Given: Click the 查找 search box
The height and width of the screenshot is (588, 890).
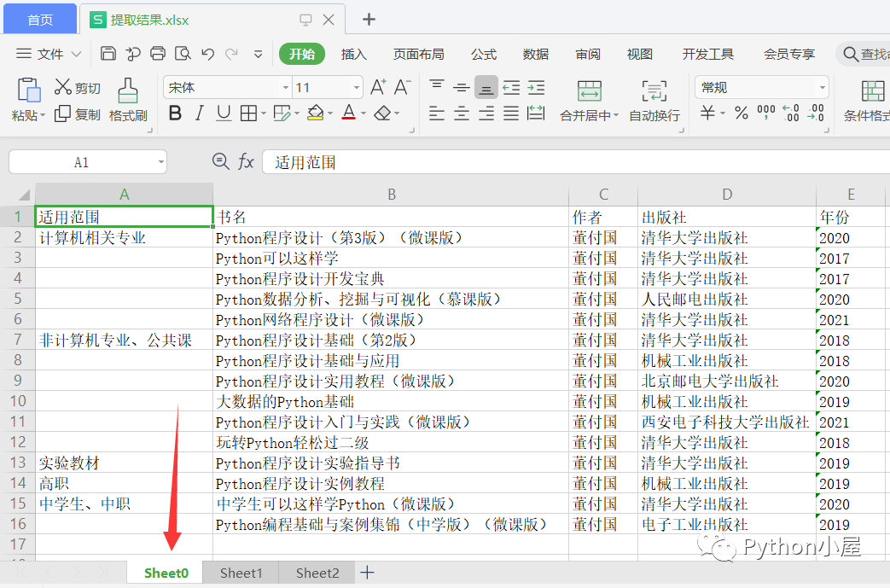Looking at the screenshot, I should tap(864, 54).
